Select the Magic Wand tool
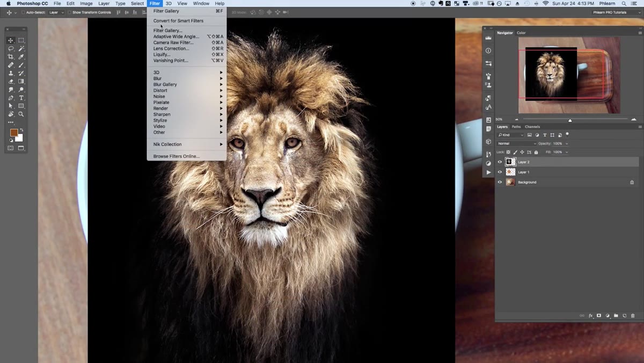 21,48
